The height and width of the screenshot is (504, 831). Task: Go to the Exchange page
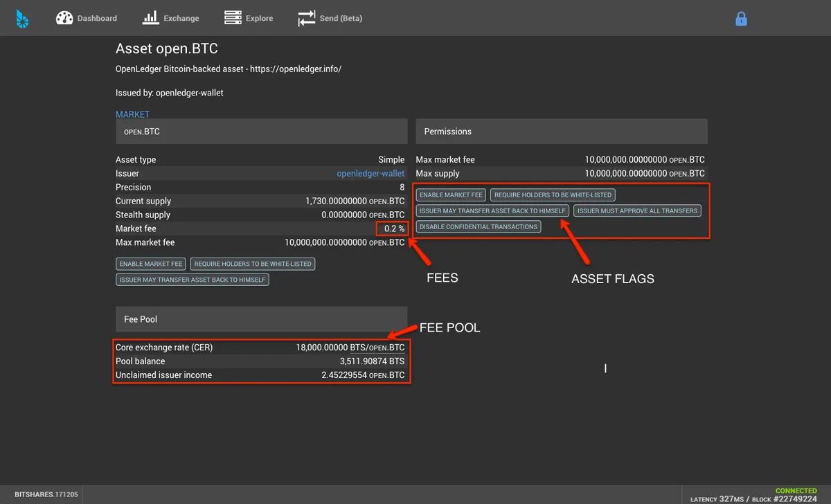[181, 18]
